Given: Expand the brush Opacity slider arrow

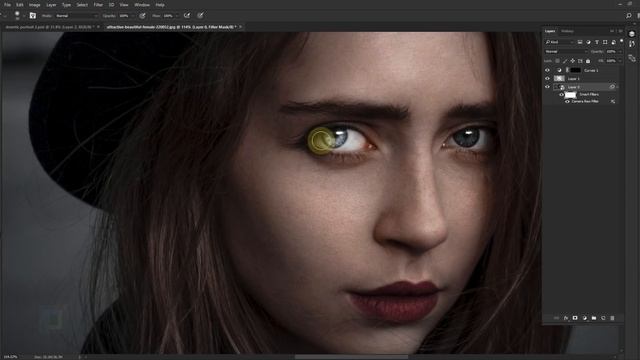Looking at the screenshot, I should (x=134, y=16).
